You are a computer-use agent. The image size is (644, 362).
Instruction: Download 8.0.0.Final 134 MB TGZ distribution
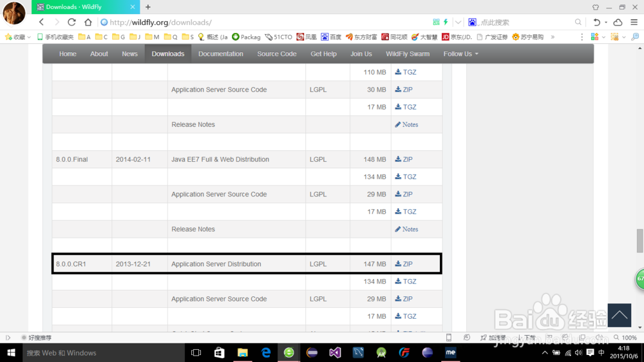click(x=406, y=176)
